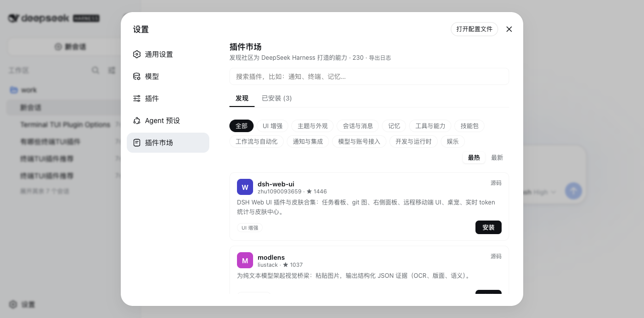The image size is (644, 318).
Task: Click the deepseek logo in the main window
Action: (x=53, y=18)
